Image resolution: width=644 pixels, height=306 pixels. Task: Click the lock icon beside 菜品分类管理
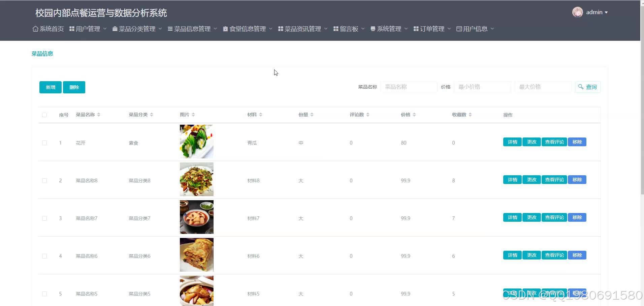pyautogui.click(x=114, y=28)
